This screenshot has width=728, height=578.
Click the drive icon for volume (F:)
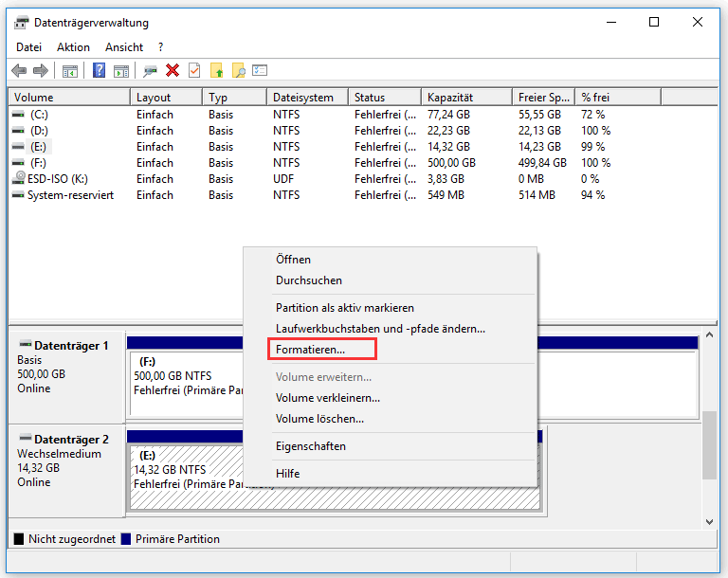click(x=18, y=162)
